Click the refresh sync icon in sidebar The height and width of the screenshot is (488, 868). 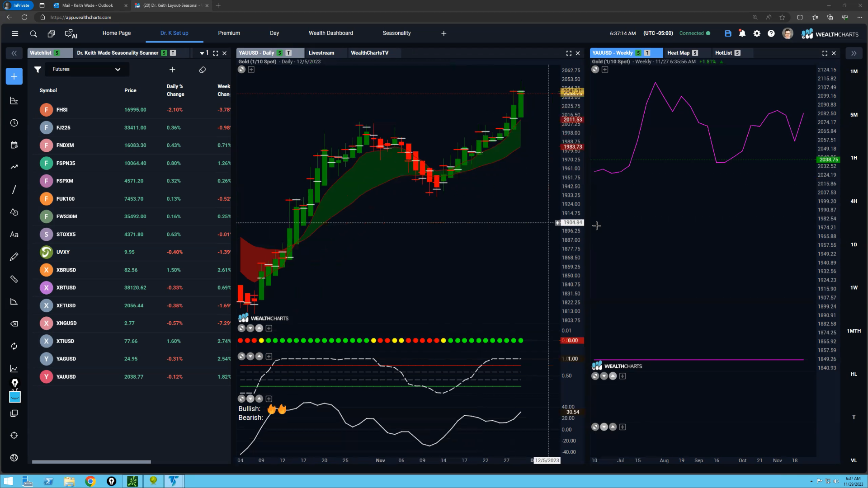tap(14, 346)
